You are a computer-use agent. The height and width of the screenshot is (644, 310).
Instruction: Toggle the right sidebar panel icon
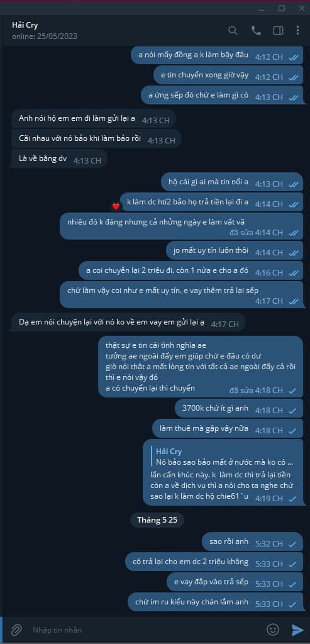[x=278, y=31]
